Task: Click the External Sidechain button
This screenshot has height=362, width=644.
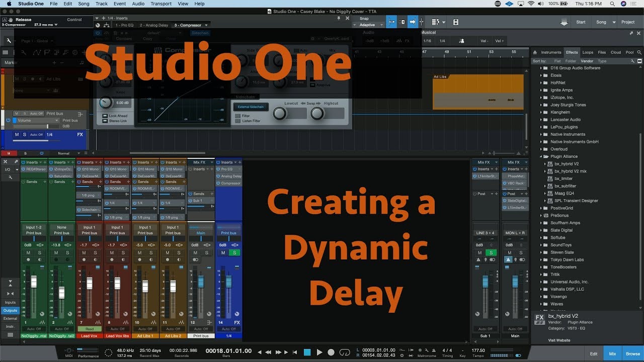Action: click(251, 107)
